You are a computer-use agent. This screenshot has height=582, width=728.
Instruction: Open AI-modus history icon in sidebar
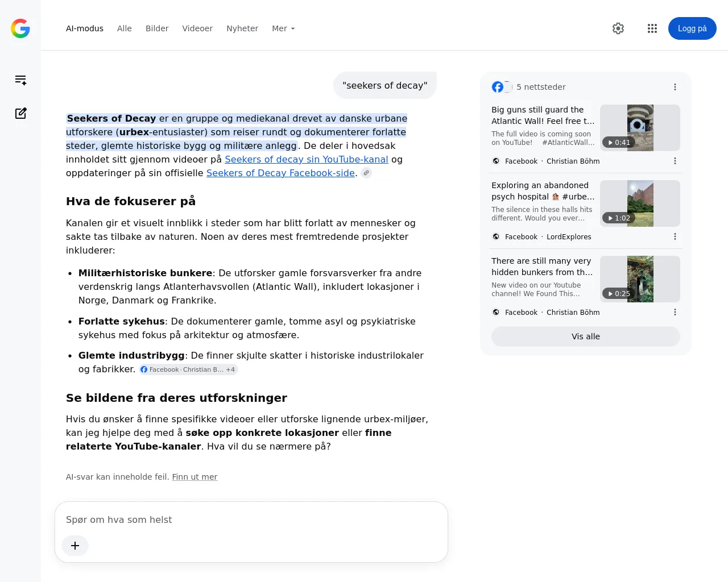[x=21, y=80]
